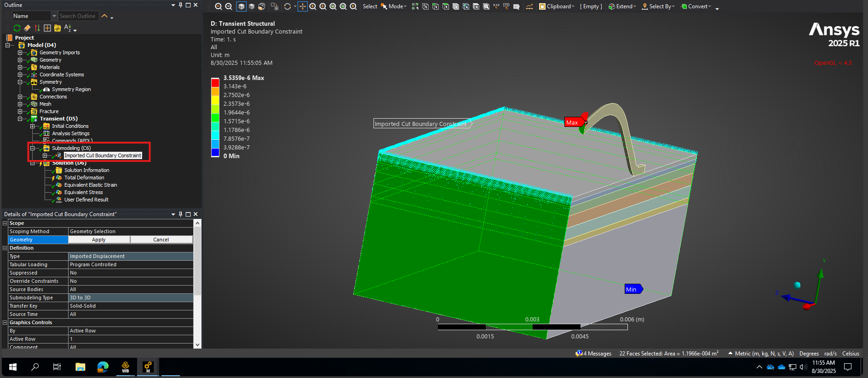The image size is (868, 378).
Task: Enable the Body selection filter
Action: pyautogui.click(x=456, y=6)
